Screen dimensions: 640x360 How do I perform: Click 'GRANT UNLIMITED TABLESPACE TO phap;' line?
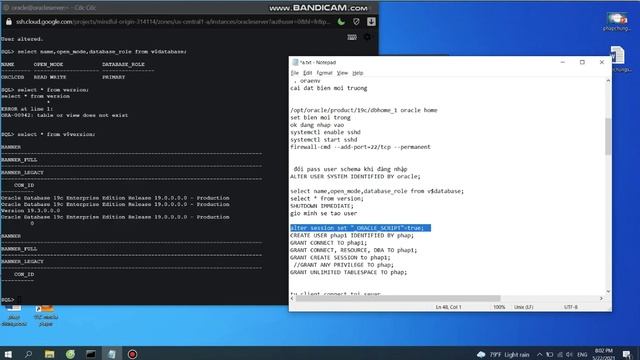pos(349,272)
